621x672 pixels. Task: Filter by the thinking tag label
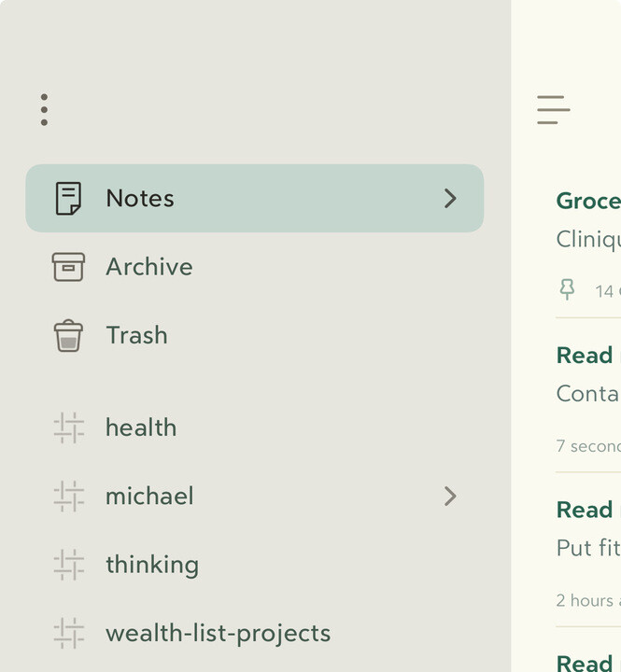pyautogui.click(x=152, y=566)
